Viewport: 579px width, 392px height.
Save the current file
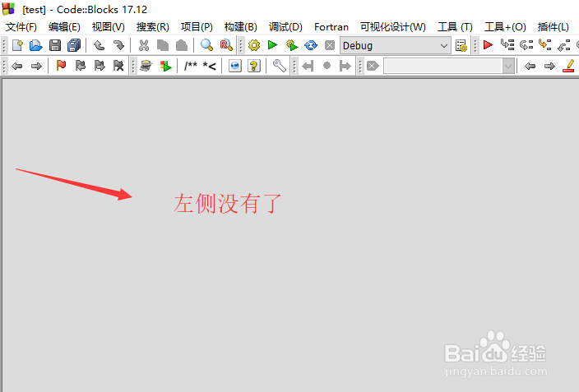(x=55, y=45)
